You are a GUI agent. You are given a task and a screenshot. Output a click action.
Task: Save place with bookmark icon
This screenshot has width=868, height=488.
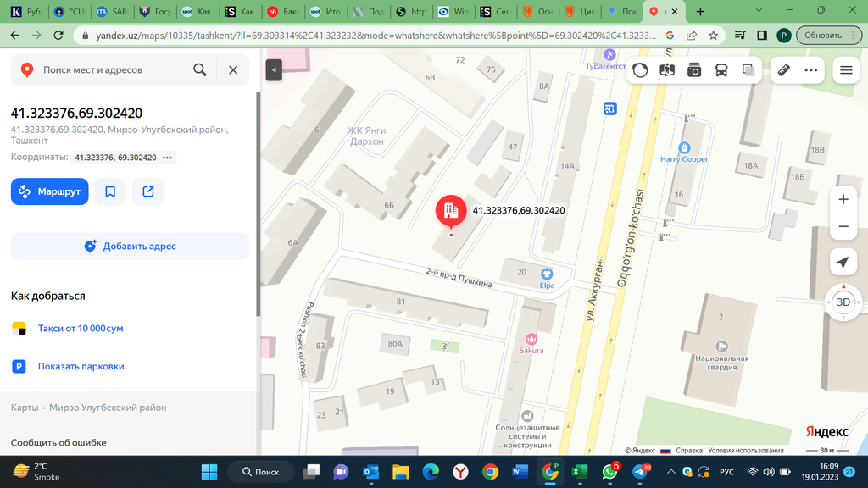[x=110, y=191]
